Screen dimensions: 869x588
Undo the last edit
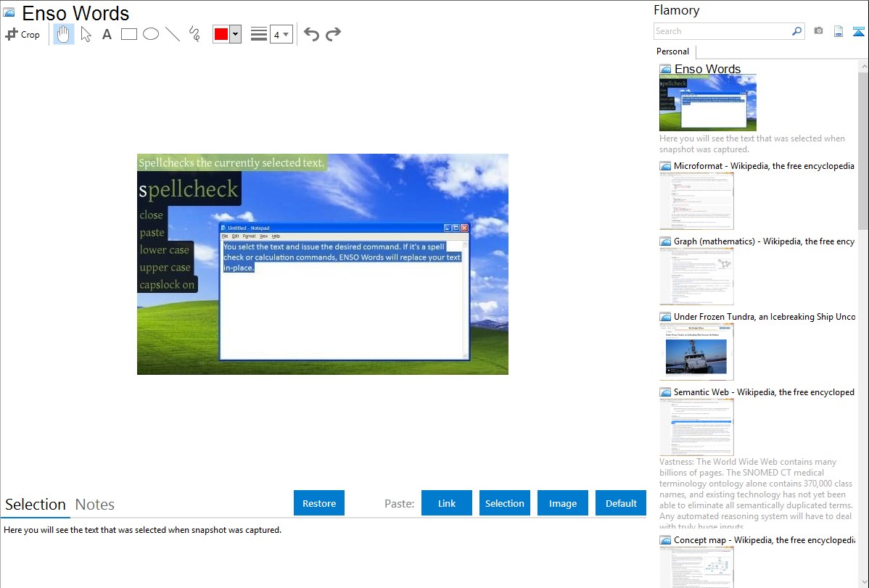311,34
